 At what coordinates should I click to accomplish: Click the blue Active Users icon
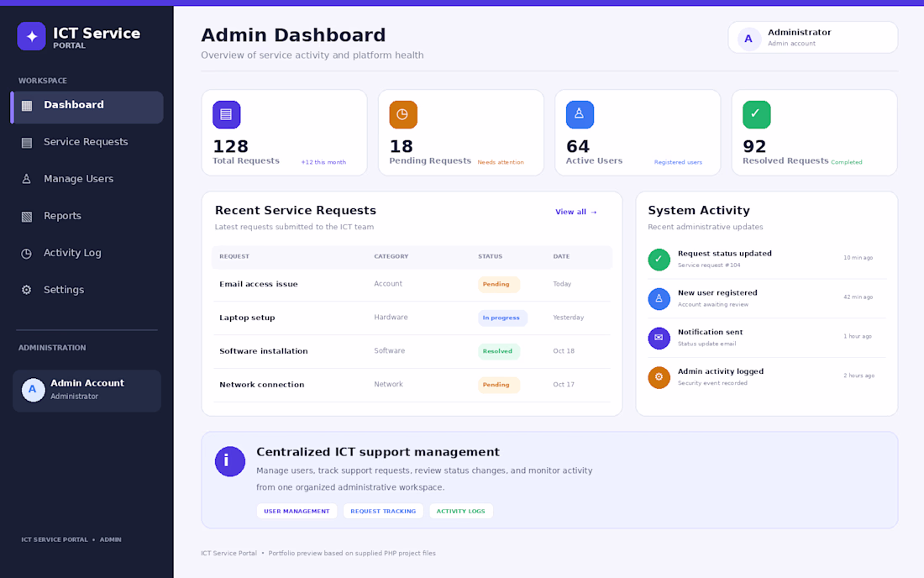[580, 114]
